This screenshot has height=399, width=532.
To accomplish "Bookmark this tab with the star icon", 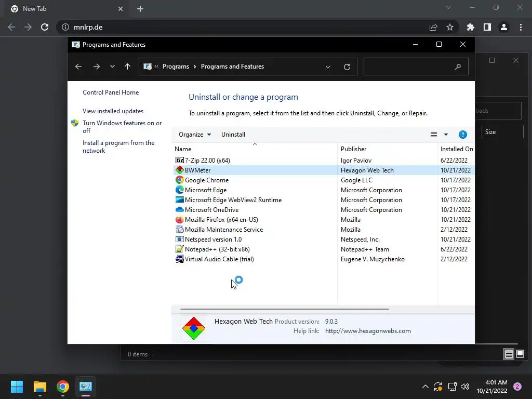I will pos(450,27).
